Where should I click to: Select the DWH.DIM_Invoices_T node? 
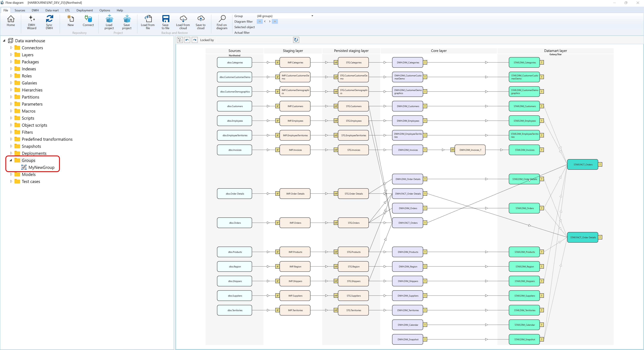pyautogui.click(x=470, y=150)
